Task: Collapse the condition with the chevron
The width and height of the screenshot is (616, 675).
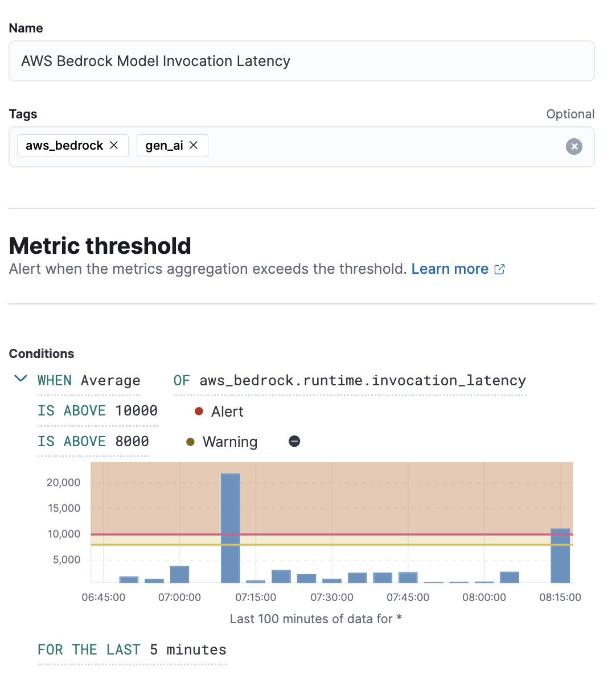Action: coord(20,378)
